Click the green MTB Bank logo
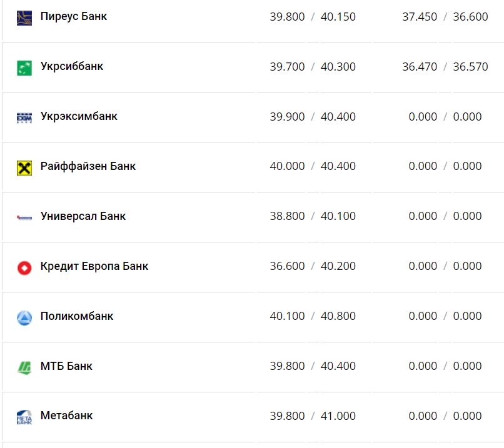This screenshot has height=448, width=504. [24, 367]
